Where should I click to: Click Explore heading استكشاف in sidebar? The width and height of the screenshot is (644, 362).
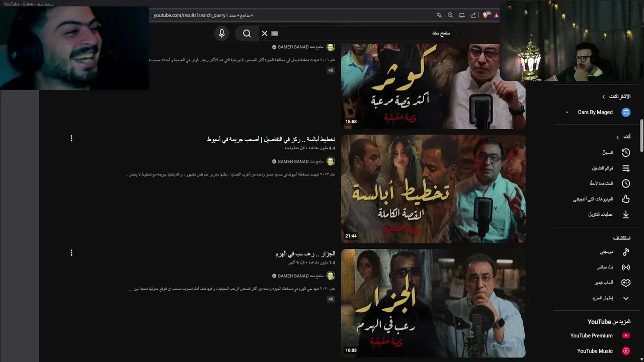click(x=622, y=238)
